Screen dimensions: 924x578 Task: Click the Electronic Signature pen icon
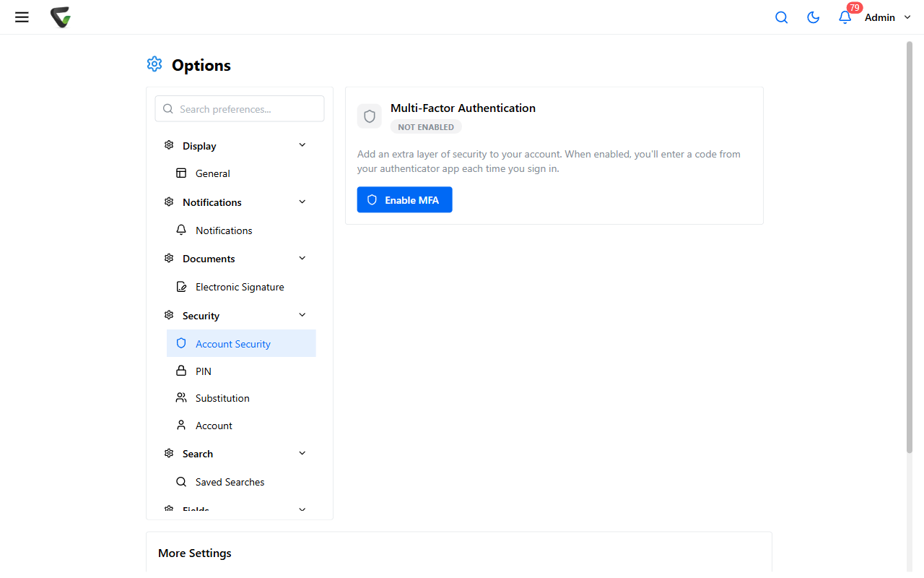coord(181,287)
